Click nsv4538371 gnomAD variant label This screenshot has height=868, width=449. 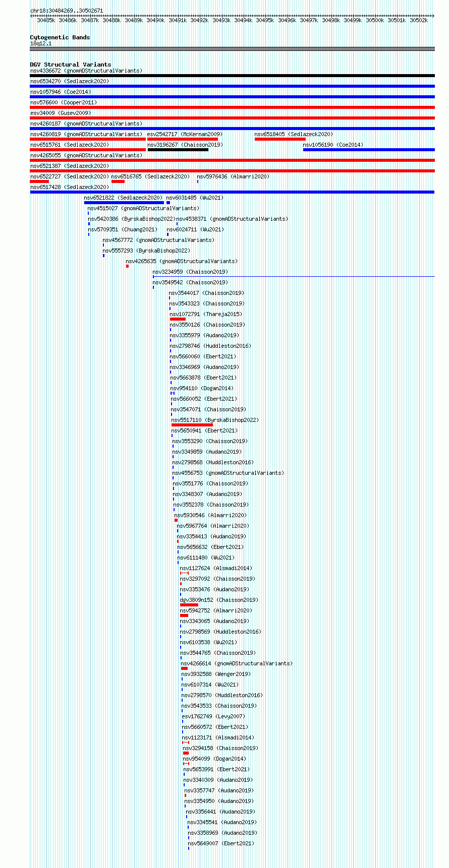tap(233, 219)
